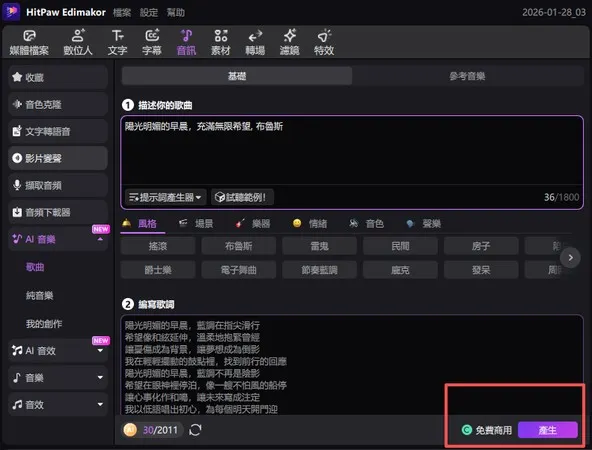Open the 檔案 file menu
The height and width of the screenshot is (450, 592).
pos(122,12)
